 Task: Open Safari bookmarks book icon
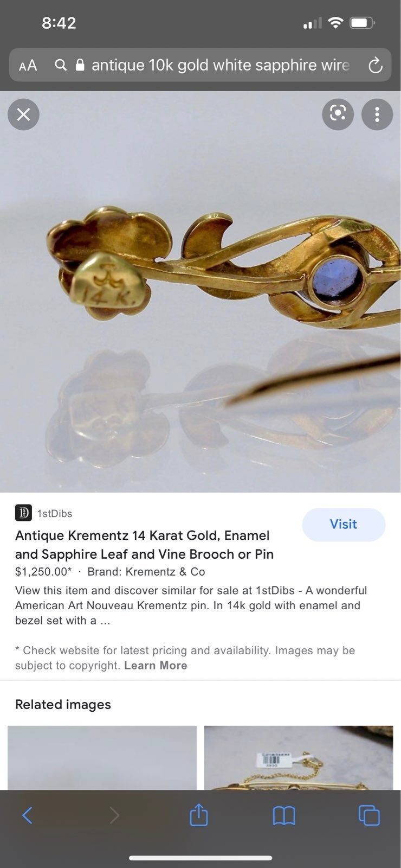(284, 815)
